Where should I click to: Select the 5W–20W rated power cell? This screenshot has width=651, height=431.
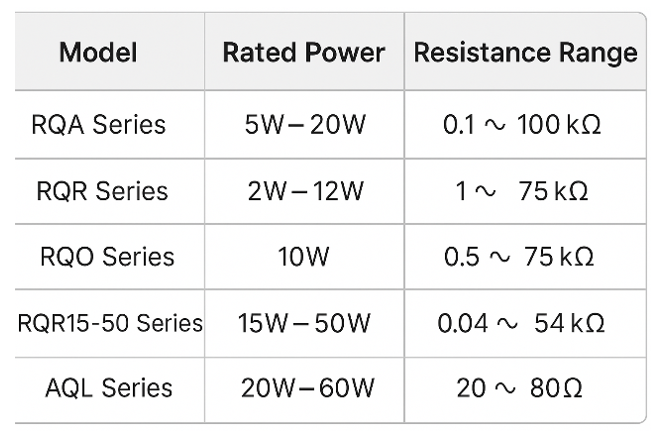click(304, 125)
